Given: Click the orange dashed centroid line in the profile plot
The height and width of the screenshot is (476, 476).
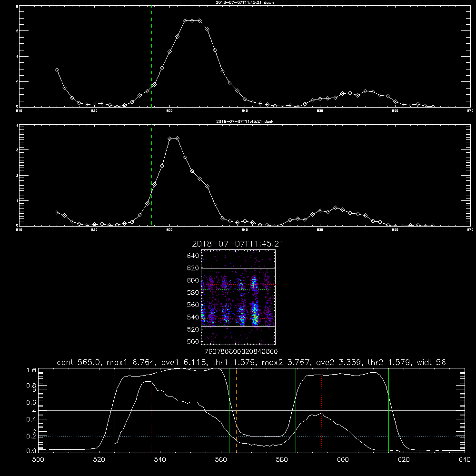Looking at the screenshot, I should pos(236,410).
